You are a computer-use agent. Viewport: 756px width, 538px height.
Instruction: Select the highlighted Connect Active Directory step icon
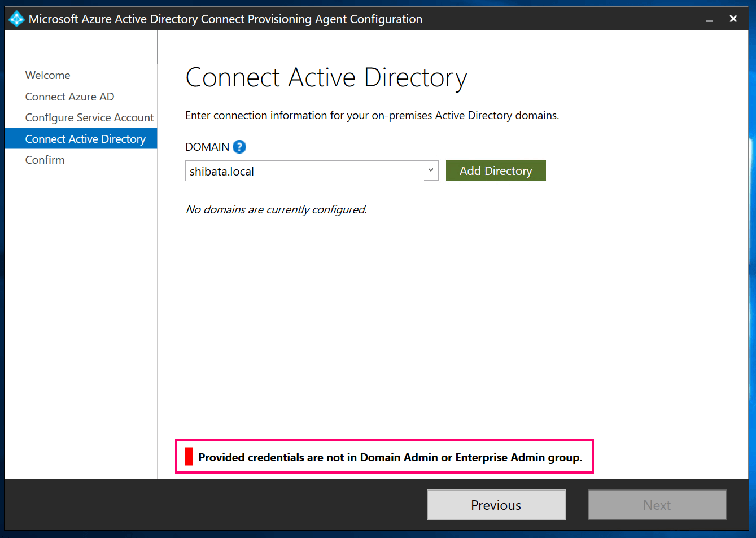[x=85, y=138]
